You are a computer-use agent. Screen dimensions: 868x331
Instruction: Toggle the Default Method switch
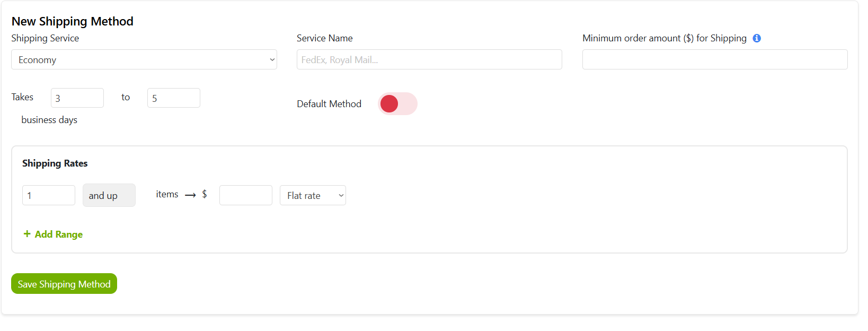397,104
